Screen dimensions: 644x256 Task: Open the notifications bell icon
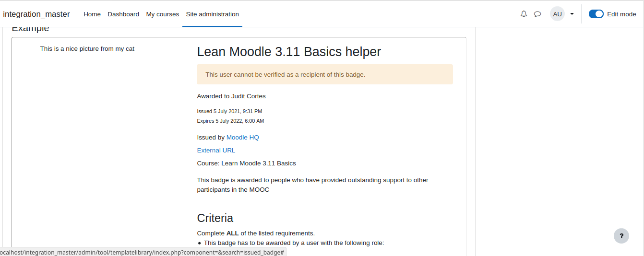pyautogui.click(x=524, y=14)
